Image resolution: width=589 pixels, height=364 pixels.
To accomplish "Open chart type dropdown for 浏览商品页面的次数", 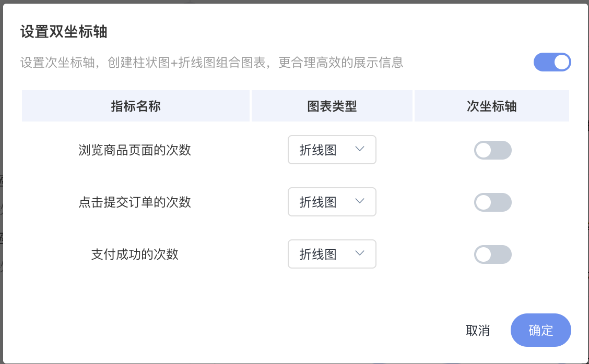I will 332,150.
